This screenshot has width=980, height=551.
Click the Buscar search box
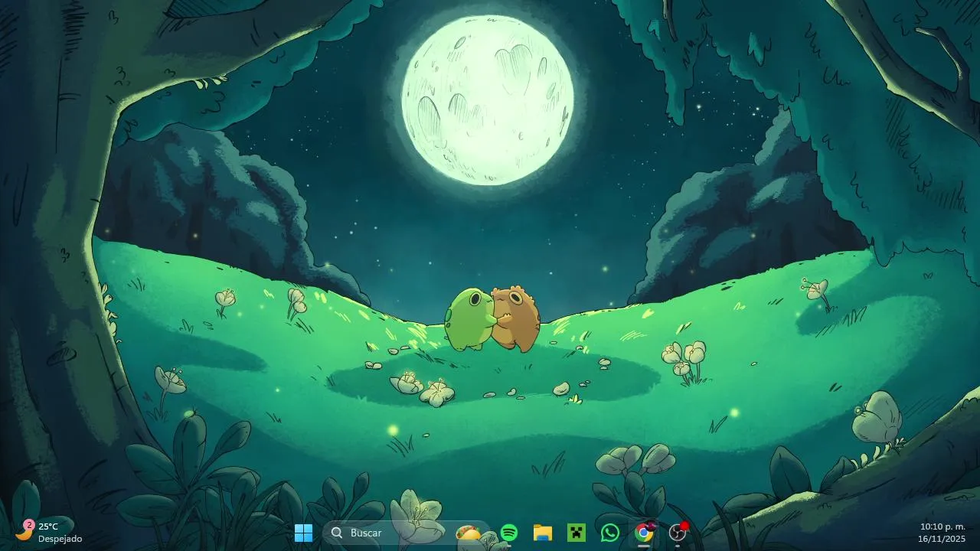tap(406, 533)
